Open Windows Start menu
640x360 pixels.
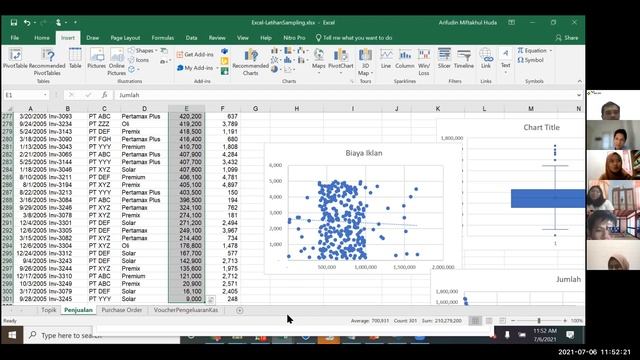coord(12,335)
